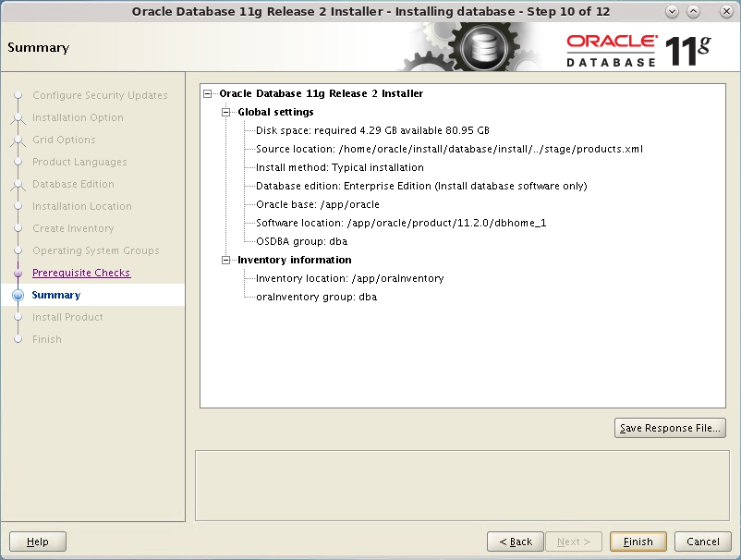The height and width of the screenshot is (560, 741).
Task: Click the Grid Options branch icon
Action: tap(18, 140)
